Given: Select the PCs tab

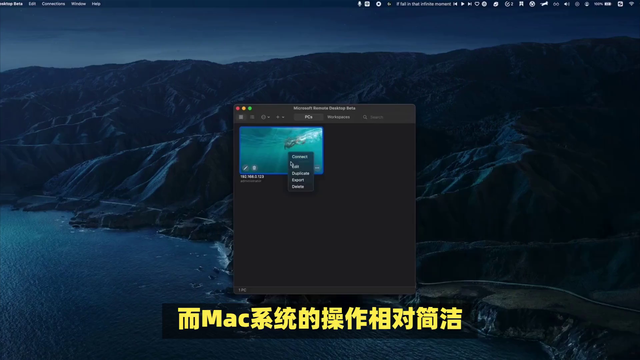Looking at the screenshot, I should 308,117.
